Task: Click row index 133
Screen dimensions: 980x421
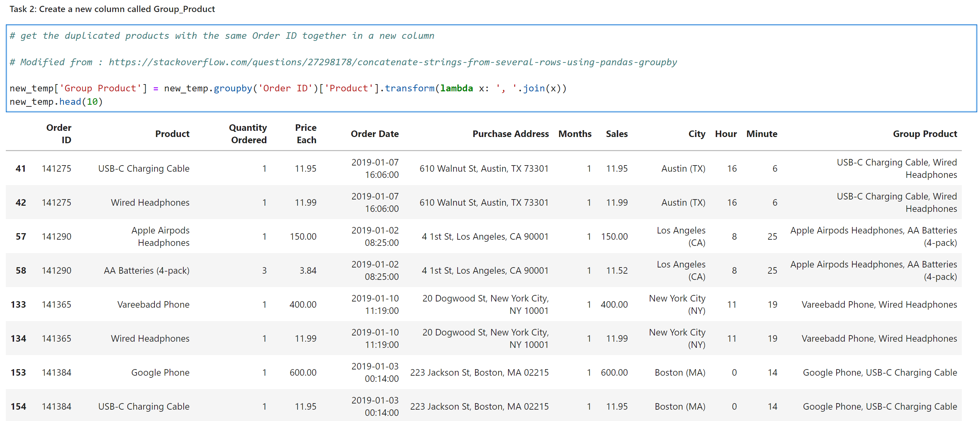Action: point(18,305)
